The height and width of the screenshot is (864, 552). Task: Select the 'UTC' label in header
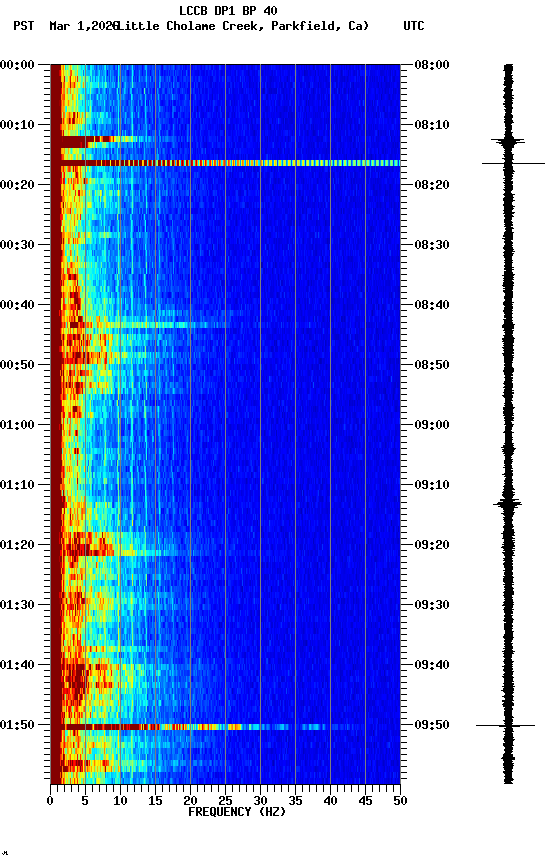414,26
